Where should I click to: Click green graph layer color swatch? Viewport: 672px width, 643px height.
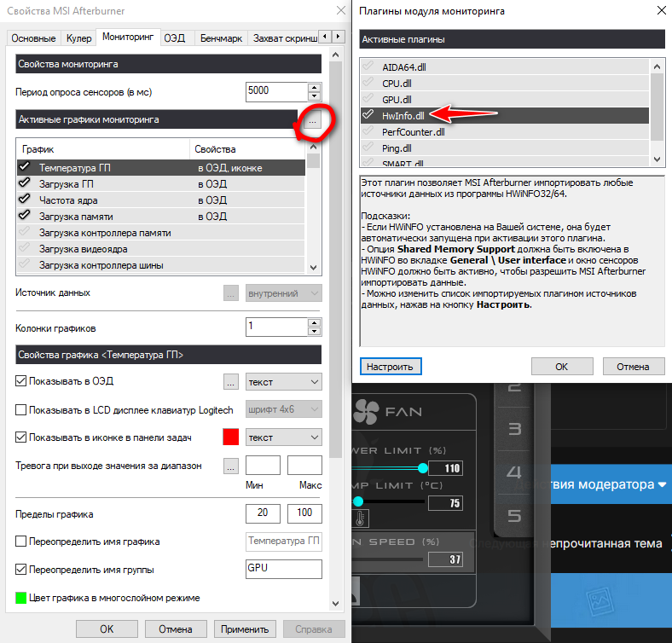point(21,598)
